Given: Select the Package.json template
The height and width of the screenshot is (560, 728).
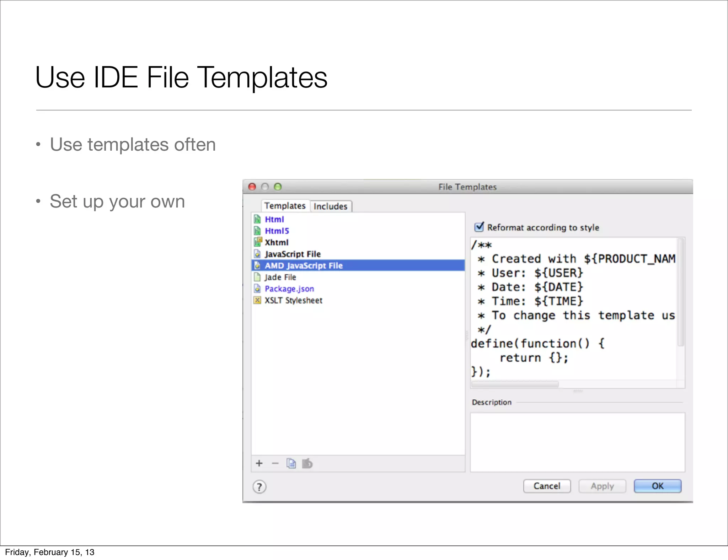Looking at the screenshot, I should 358,289.
